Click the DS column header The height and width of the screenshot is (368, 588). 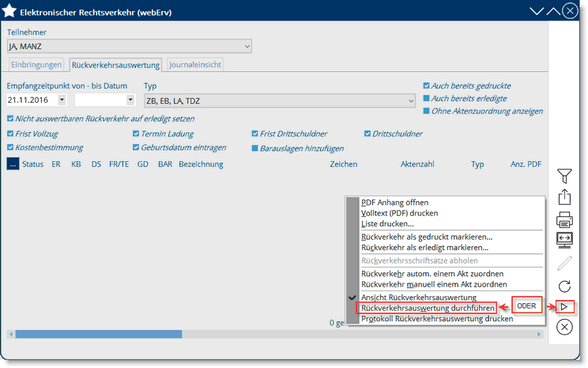coord(96,164)
